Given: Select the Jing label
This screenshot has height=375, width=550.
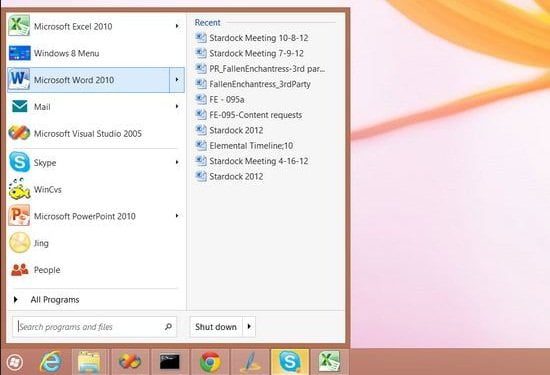Looking at the screenshot, I should tap(41, 243).
